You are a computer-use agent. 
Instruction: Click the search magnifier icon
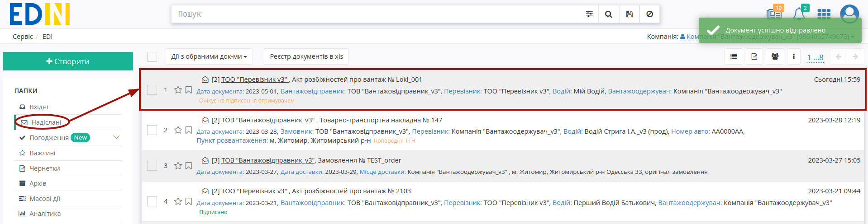click(608, 14)
